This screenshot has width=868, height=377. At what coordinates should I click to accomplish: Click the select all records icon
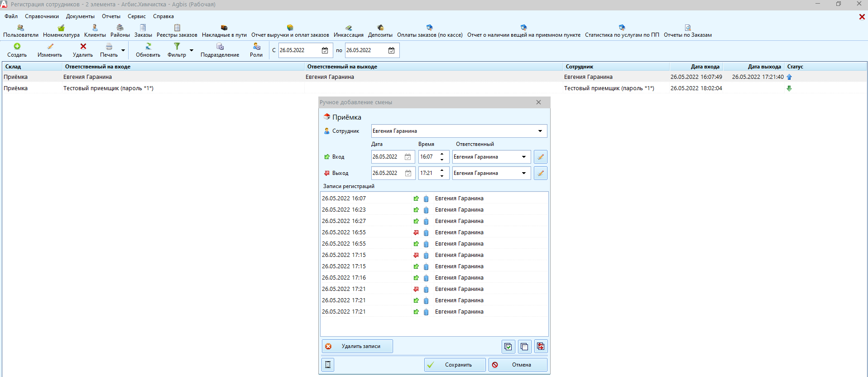click(x=508, y=347)
